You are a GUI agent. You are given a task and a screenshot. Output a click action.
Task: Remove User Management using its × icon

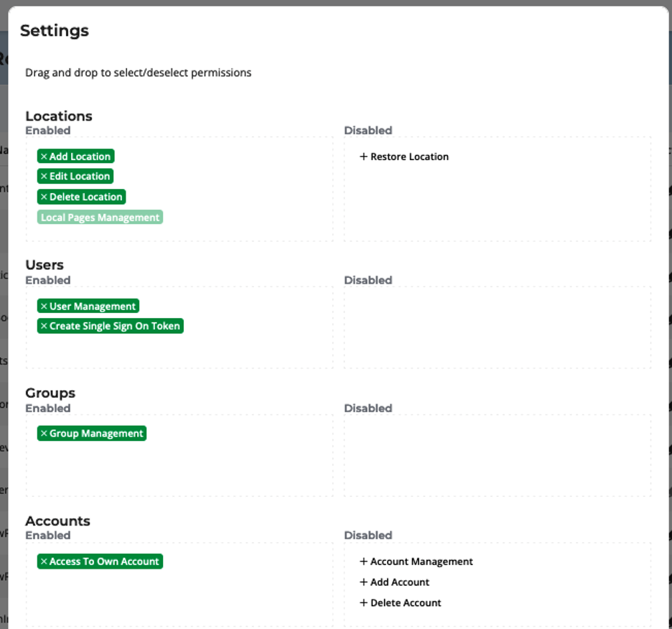click(x=44, y=305)
